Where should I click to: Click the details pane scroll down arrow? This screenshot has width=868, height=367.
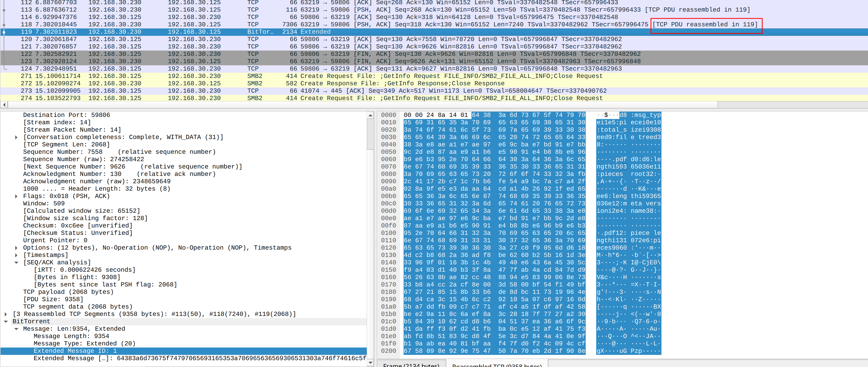pyautogui.click(x=370, y=362)
